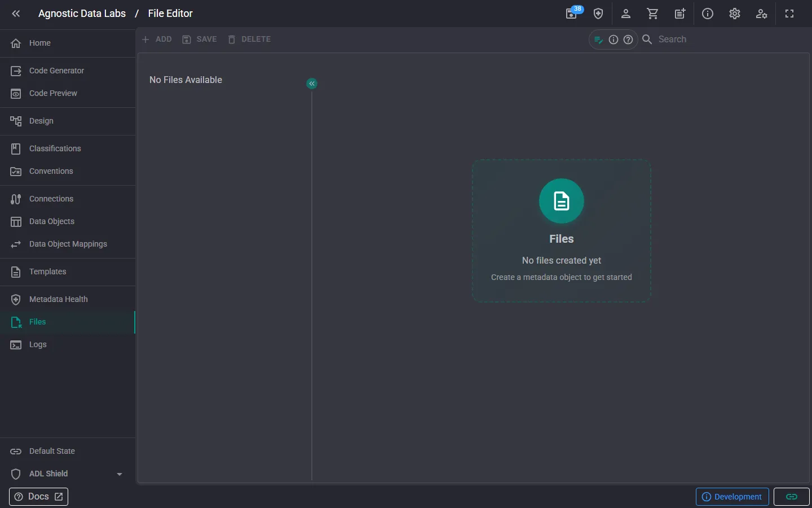Toggle fullscreen mode icon

click(x=789, y=14)
